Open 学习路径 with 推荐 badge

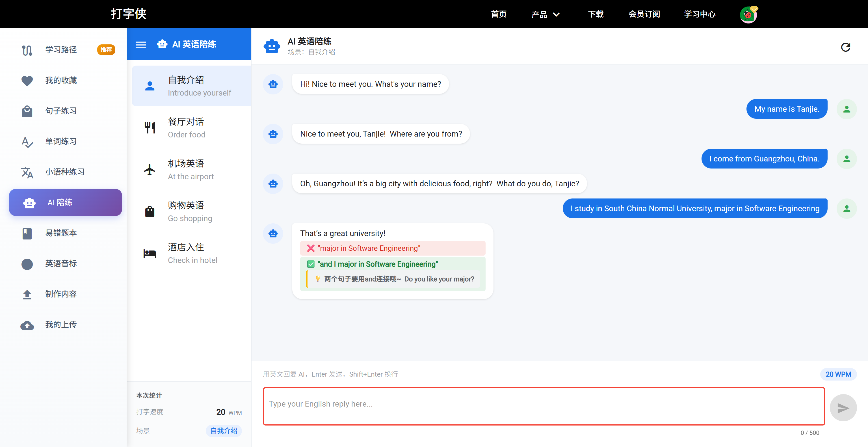click(61, 50)
